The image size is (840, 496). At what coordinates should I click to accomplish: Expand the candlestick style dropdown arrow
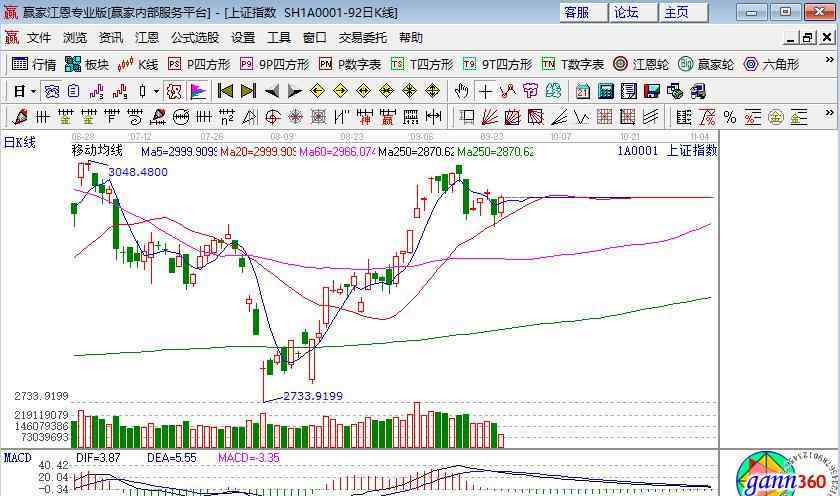pos(156,92)
